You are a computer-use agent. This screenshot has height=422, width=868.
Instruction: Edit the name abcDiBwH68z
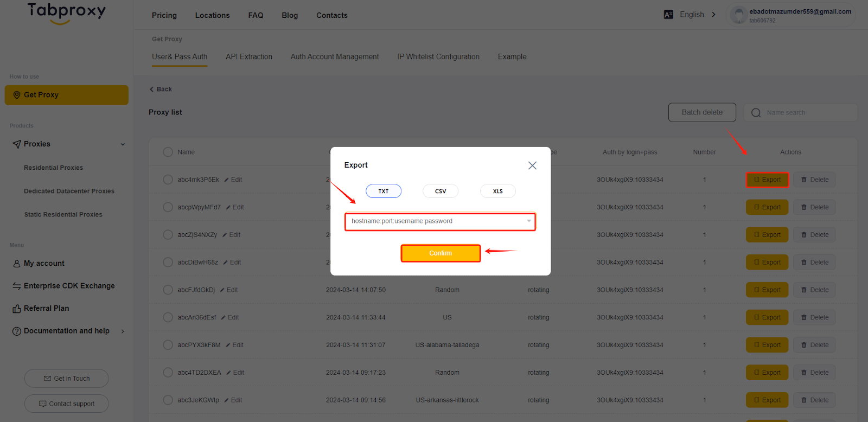(232, 263)
